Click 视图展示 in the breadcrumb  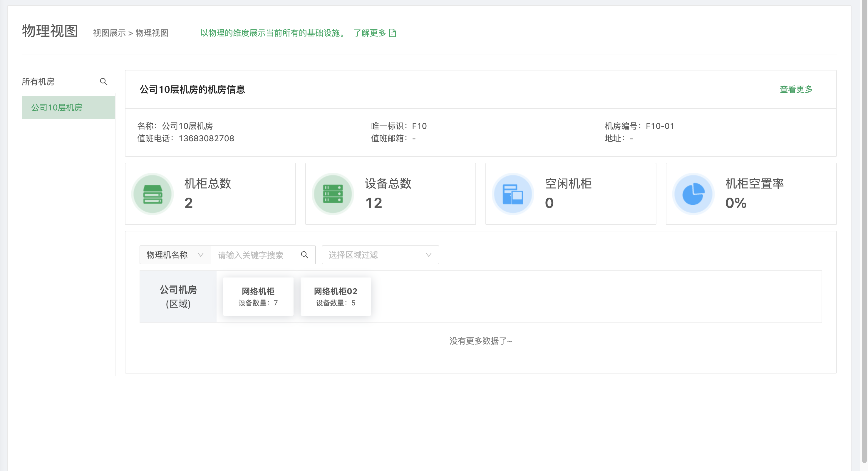pos(109,33)
